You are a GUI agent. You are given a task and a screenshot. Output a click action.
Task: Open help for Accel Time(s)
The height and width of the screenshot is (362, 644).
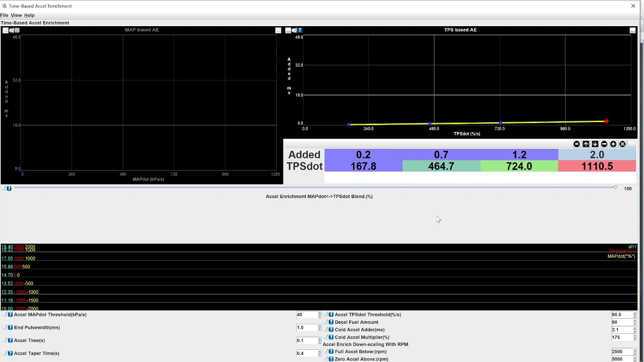pos(10,340)
